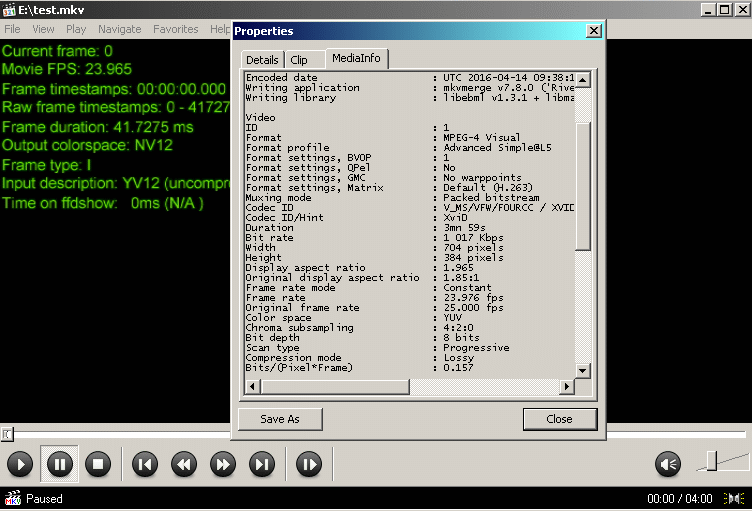
Task: Click the 'Chroma subsampling' label
Action: point(300,328)
